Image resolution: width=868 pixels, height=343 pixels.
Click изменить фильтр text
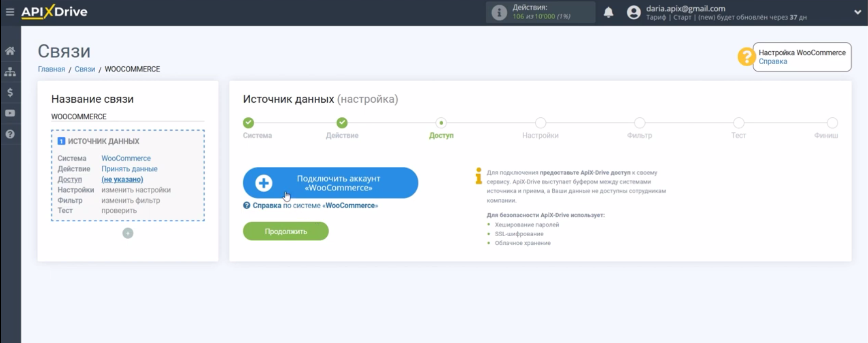(131, 201)
